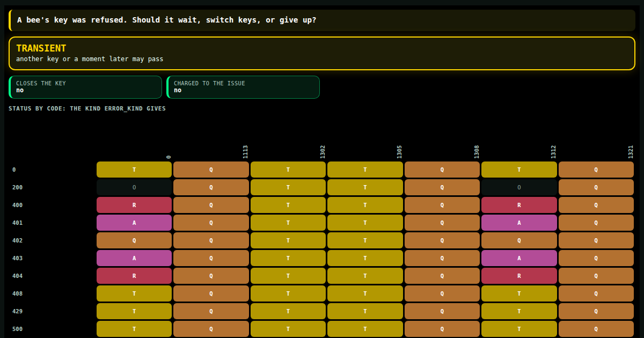Click row label 408
The width and height of the screenshot is (644, 338).
coord(18,293)
